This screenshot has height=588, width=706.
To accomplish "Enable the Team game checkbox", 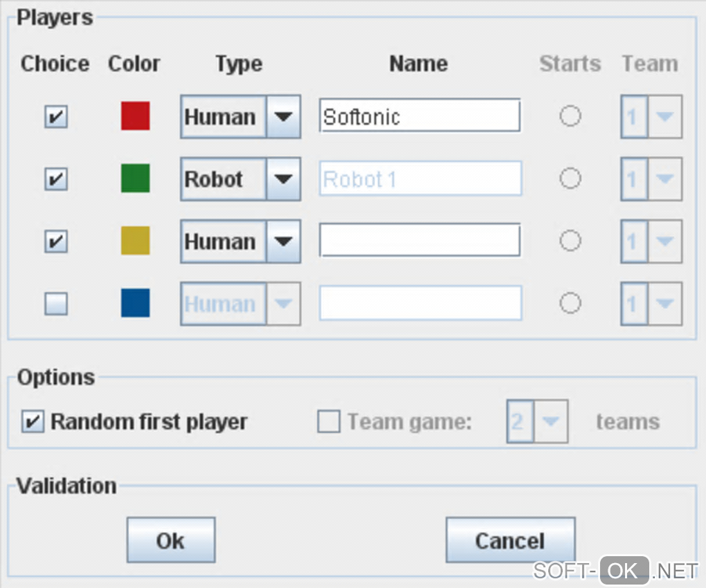I will [x=329, y=421].
